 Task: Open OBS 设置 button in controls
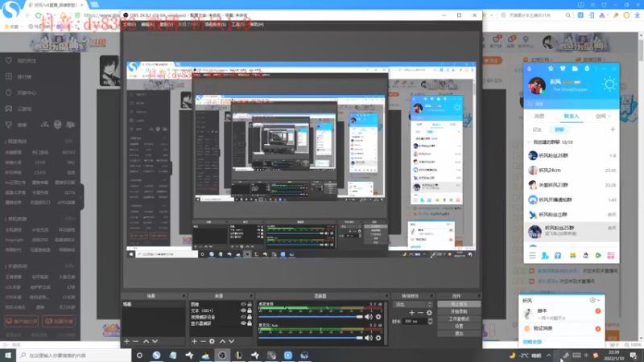(x=459, y=327)
